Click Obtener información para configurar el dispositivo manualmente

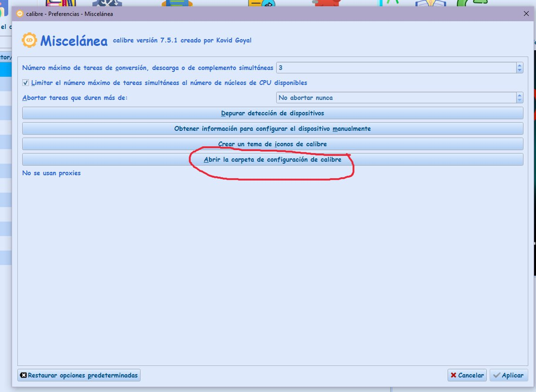click(272, 128)
